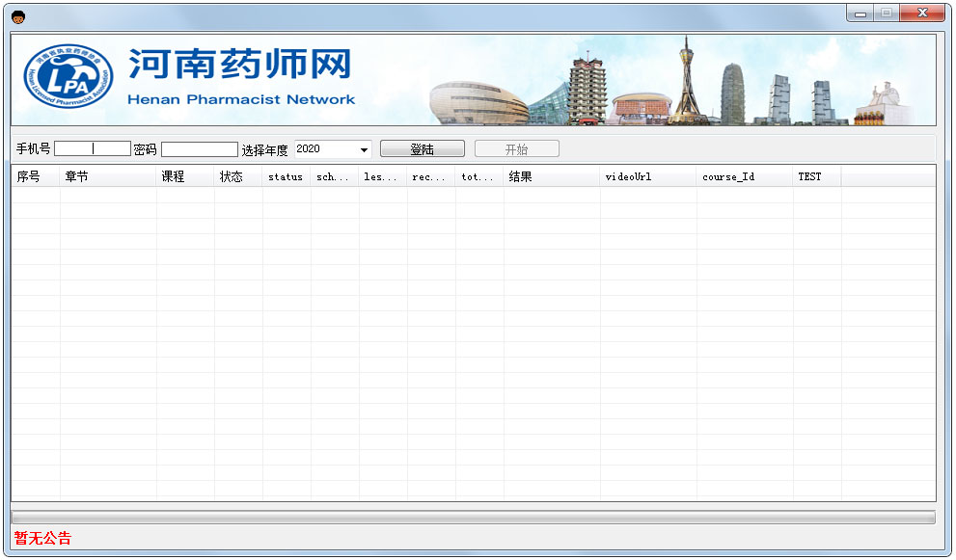Click inside the 手机号 phone number field
Screen dimensions: 956x560
coord(93,149)
